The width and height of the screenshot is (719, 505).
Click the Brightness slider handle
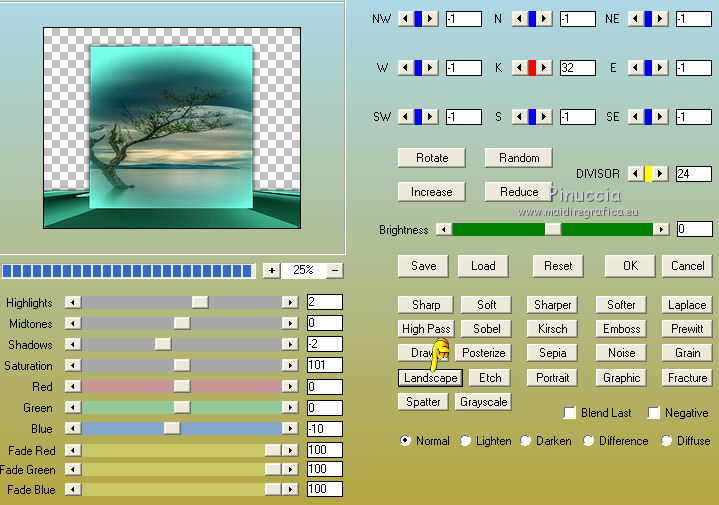click(553, 229)
